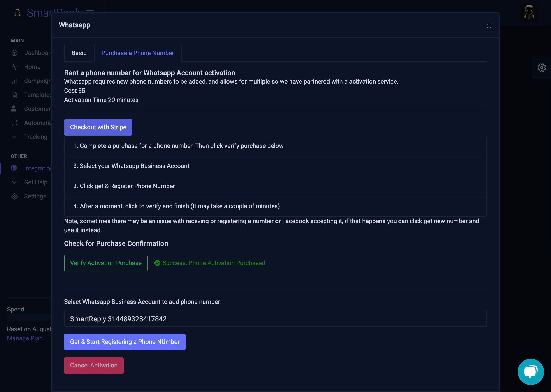This screenshot has width=551, height=392.
Task: Open the Whatsapp Business Account dropdown
Action: [x=275, y=319]
